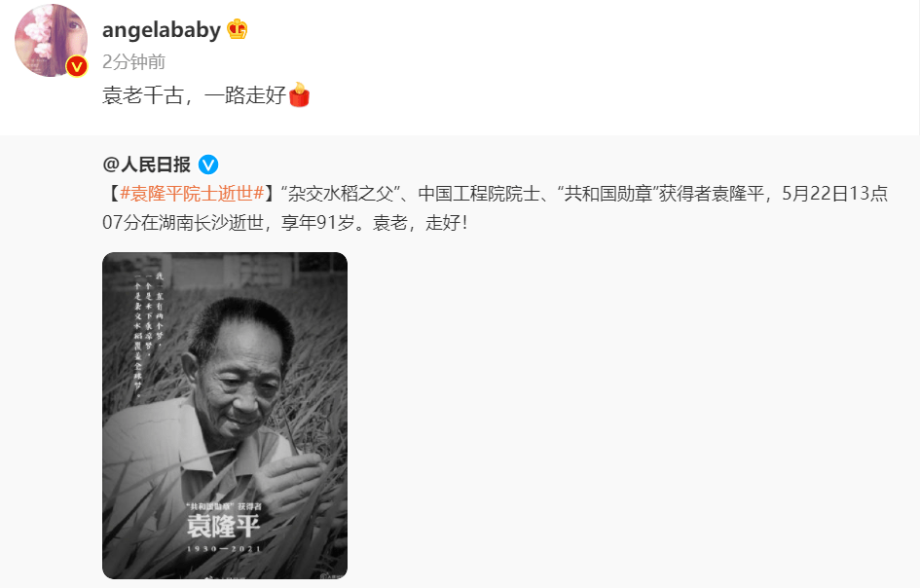Click the reposted text line starting 07分在湖南长沙逝世
Image resolution: width=920 pixels, height=588 pixels.
284,222
